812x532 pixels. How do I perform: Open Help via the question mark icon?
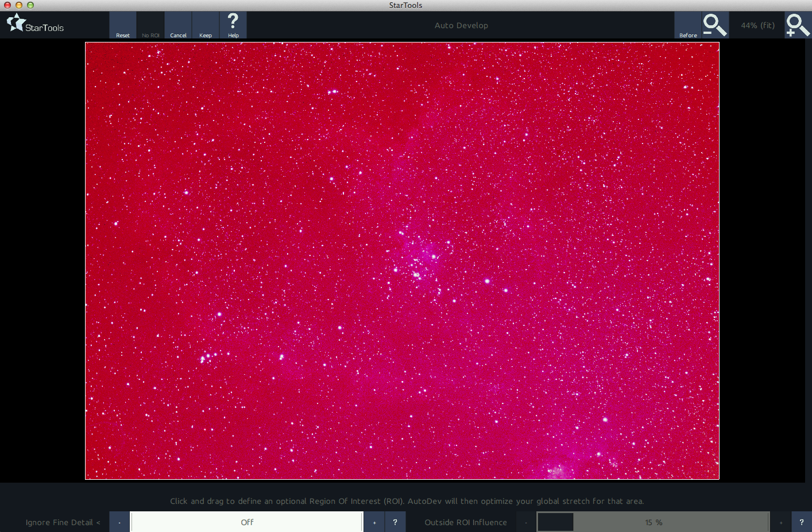(x=233, y=24)
